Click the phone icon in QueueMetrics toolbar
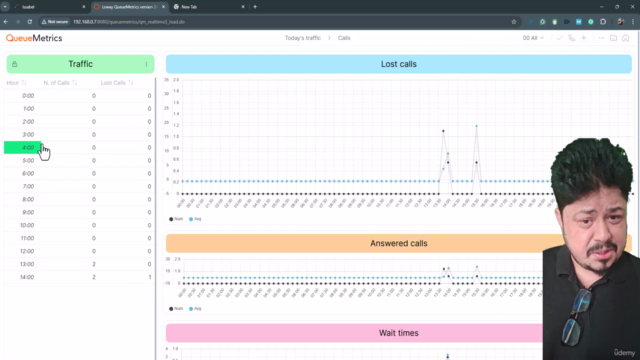This screenshot has width=640, height=360. (x=571, y=38)
